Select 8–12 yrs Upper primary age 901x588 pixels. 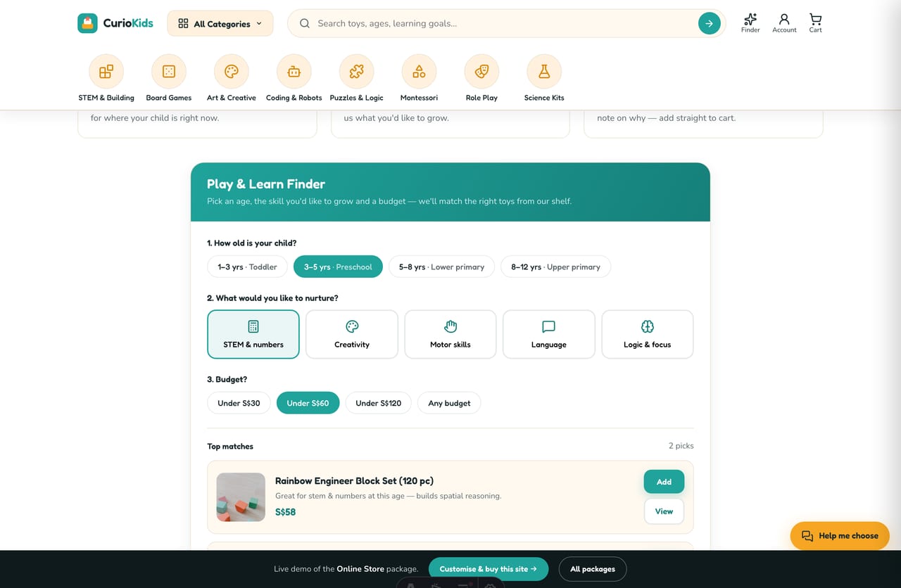tap(555, 267)
